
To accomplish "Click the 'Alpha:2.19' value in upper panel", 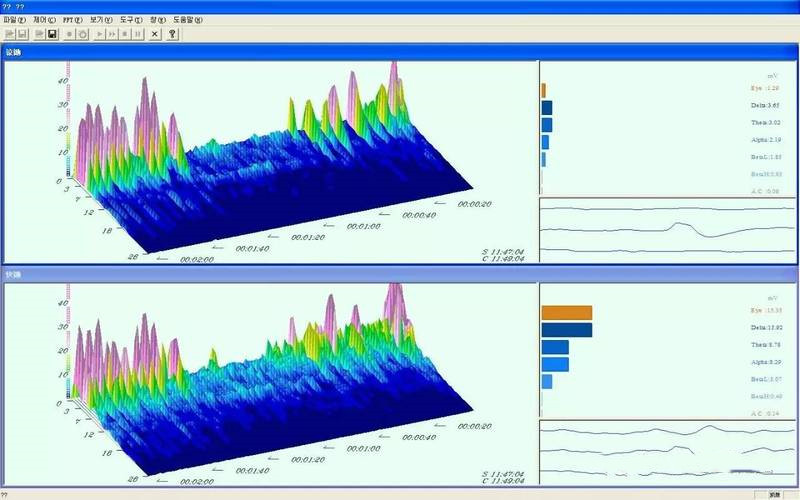I will pos(766,140).
